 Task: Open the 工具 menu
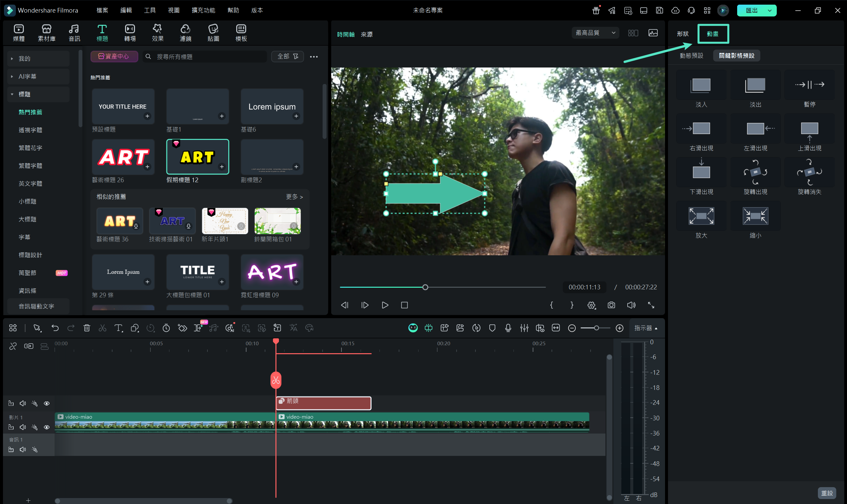pyautogui.click(x=150, y=10)
